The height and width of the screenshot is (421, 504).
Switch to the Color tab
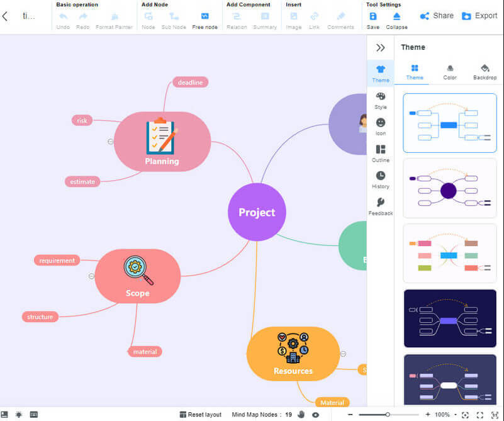(x=450, y=72)
